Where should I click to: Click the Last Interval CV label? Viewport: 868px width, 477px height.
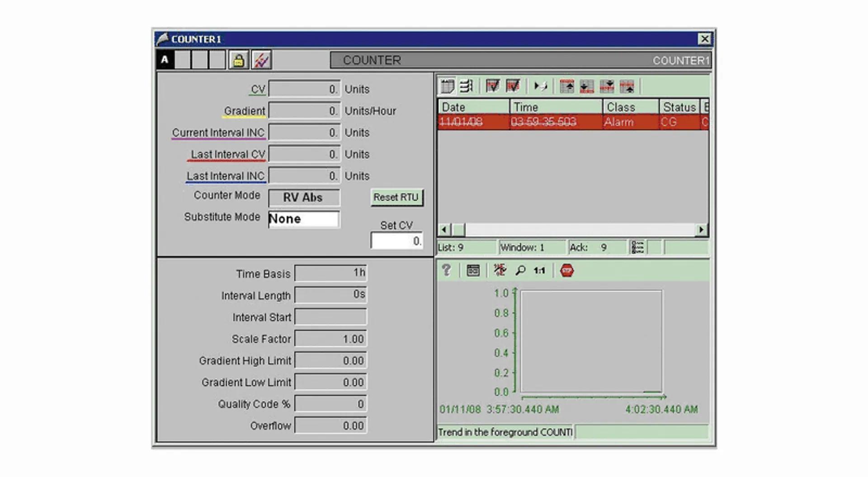click(x=227, y=154)
